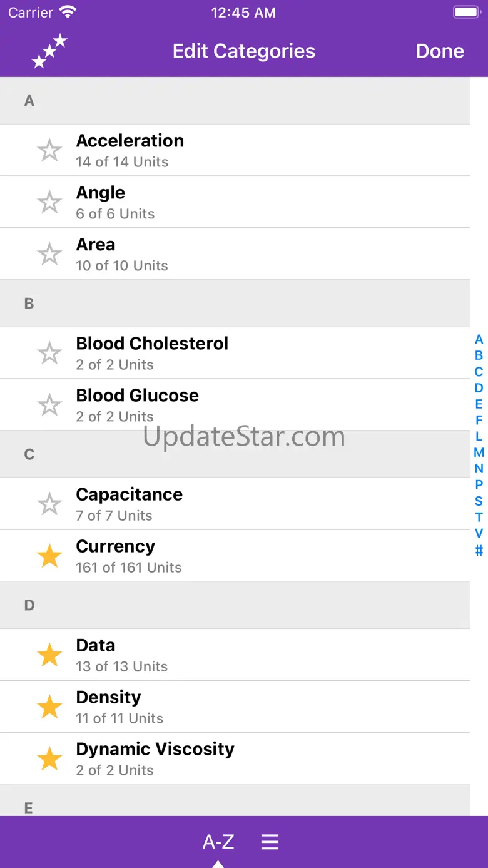
Task: Jump to letter T in the index
Action: tap(479, 517)
